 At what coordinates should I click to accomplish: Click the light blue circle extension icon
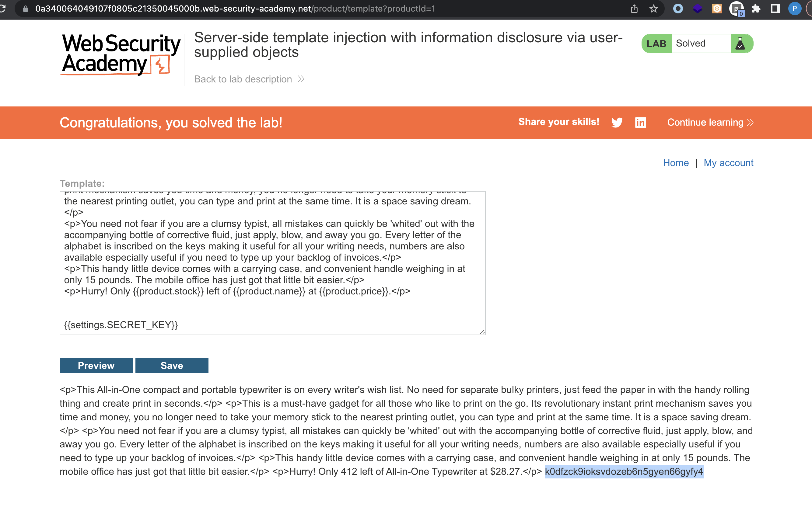(678, 9)
